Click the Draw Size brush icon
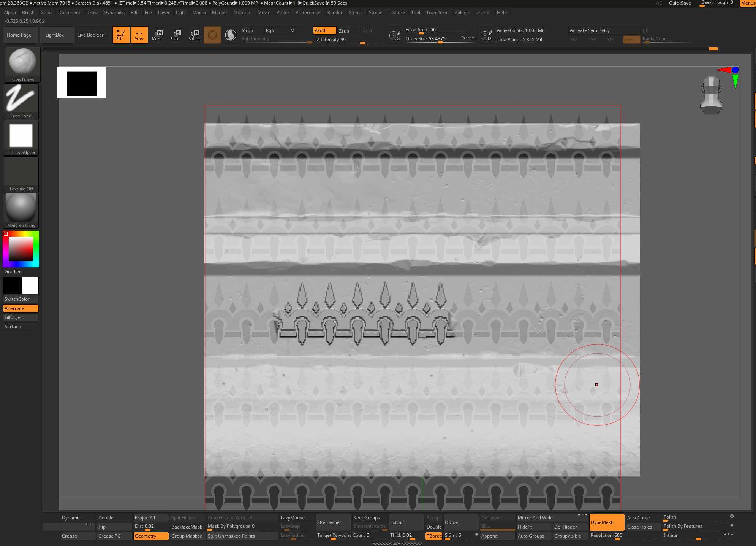 click(x=394, y=35)
